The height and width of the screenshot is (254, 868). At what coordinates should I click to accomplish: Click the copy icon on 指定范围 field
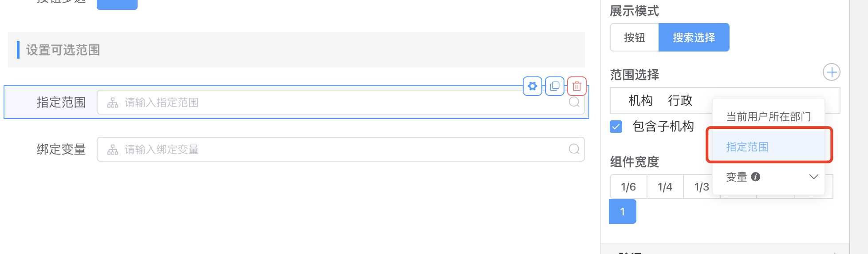pyautogui.click(x=555, y=86)
